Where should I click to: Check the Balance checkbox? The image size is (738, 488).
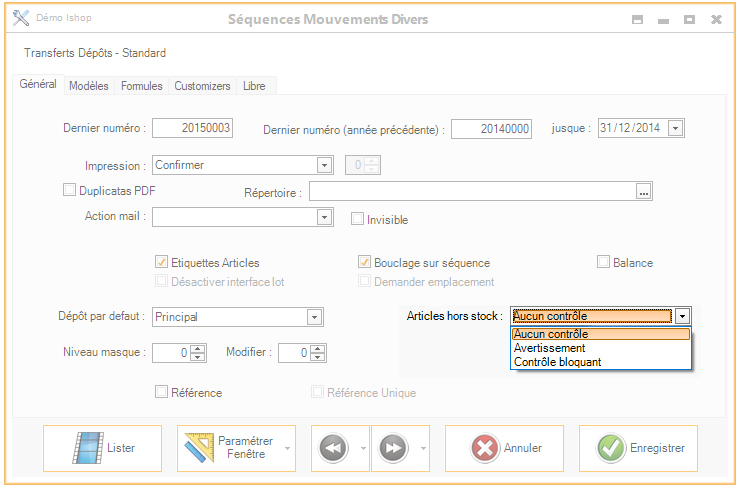click(x=603, y=262)
